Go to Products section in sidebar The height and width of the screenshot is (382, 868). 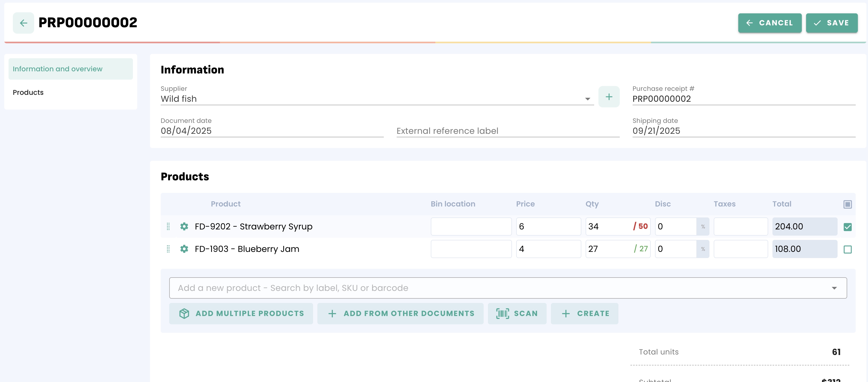28,92
